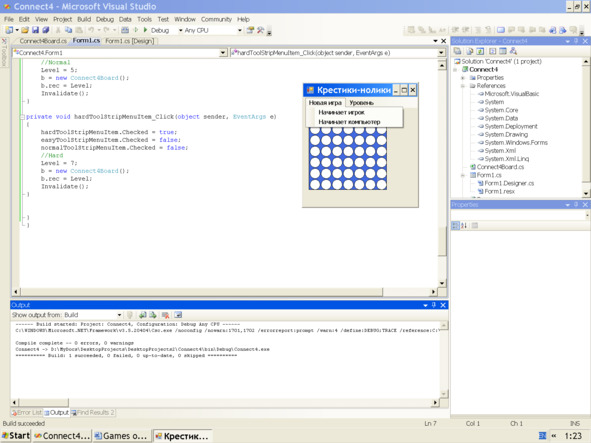591x443 pixels.
Task: Click the Open File folder icon
Action: click(x=25, y=30)
